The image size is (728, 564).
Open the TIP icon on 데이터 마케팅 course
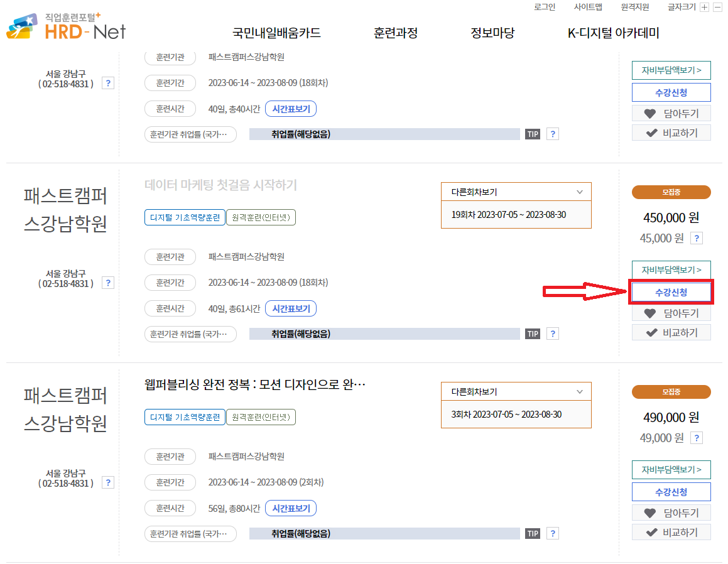[532, 334]
